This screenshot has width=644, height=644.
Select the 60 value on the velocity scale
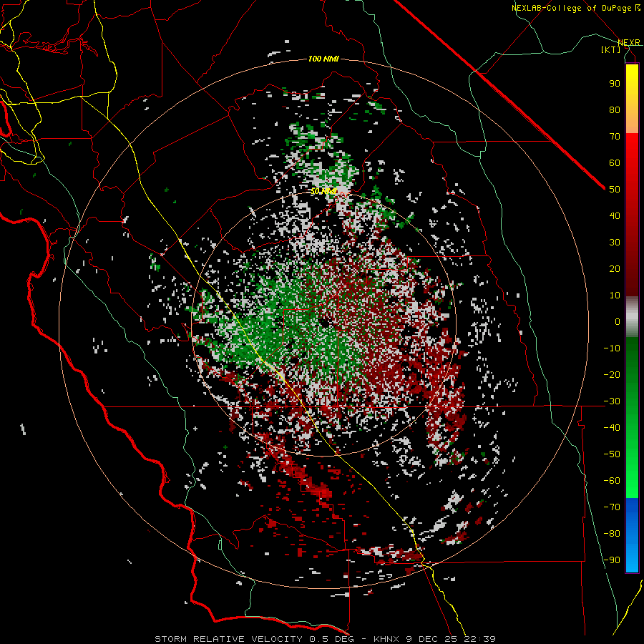click(615, 162)
